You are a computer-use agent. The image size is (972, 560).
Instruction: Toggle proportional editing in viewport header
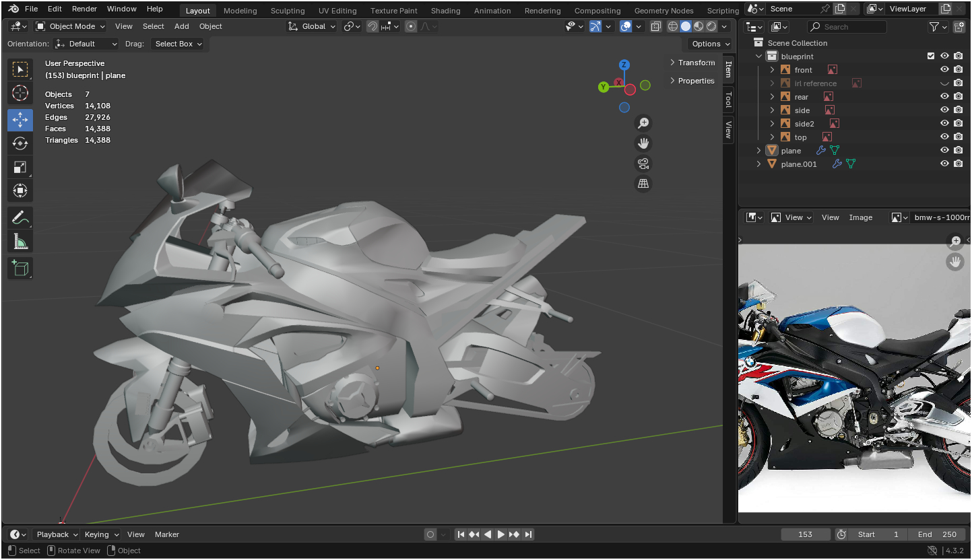[x=411, y=26]
